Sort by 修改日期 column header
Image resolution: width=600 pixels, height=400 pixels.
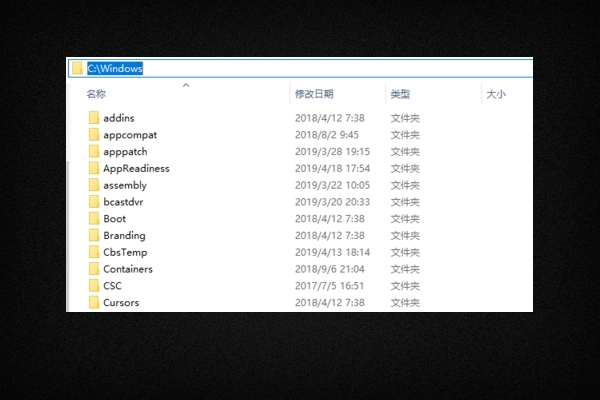[314, 94]
